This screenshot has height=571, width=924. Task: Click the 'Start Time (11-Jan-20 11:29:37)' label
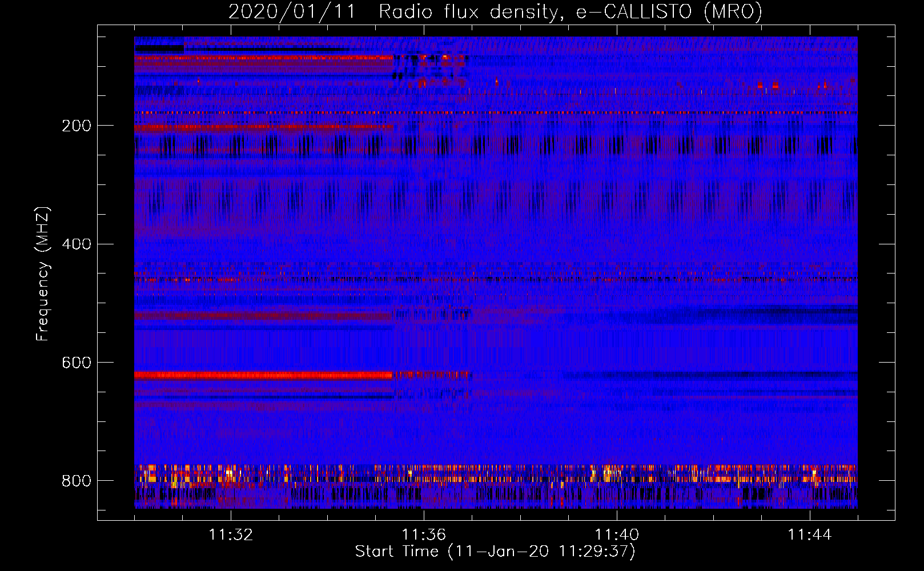point(495,551)
